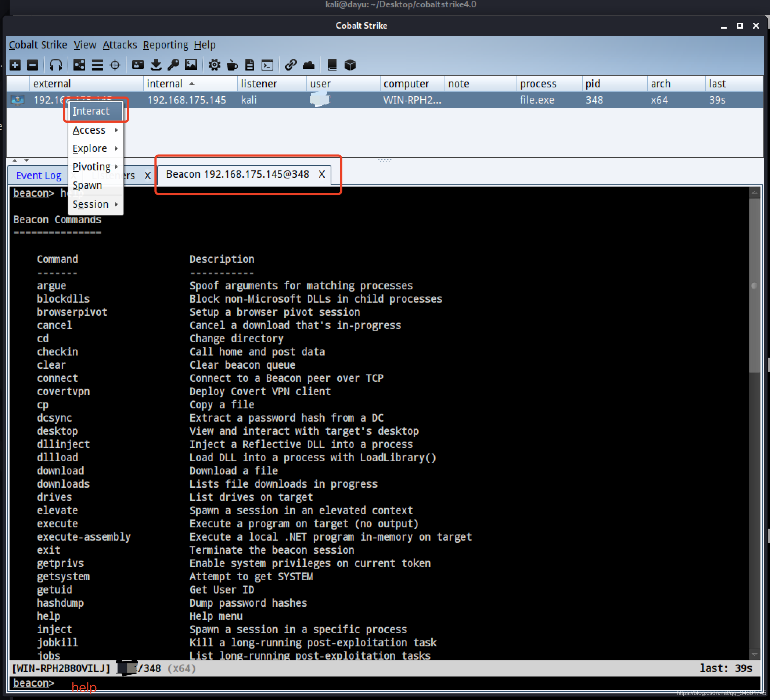This screenshot has height=700, width=770.
Task: Click the disconnect from team server minus icon
Action: (x=33, y=65)
